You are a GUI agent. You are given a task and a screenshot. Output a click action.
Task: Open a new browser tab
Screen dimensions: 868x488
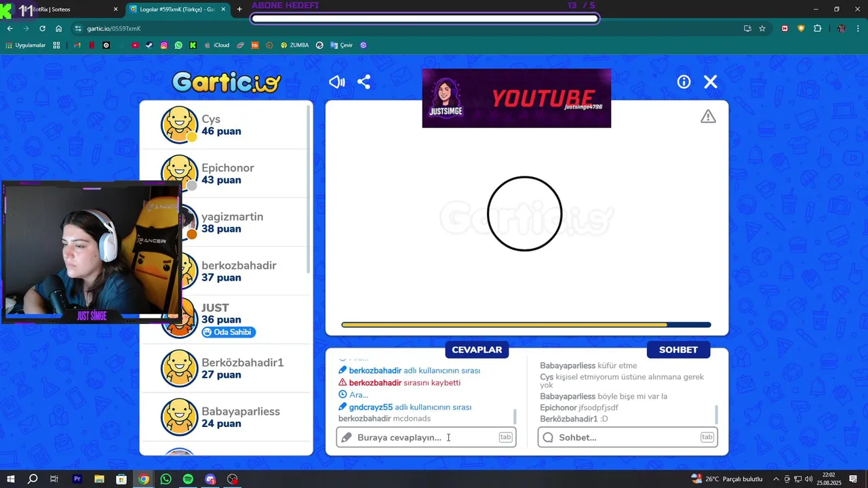[x=239, y=9]
